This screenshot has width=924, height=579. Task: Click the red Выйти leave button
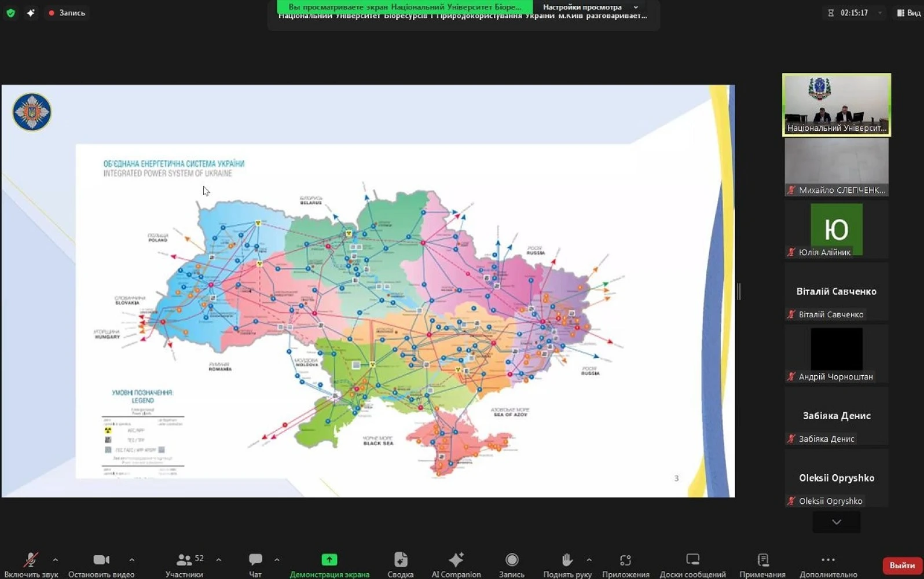pyautogui.click(x=901, y=565)
